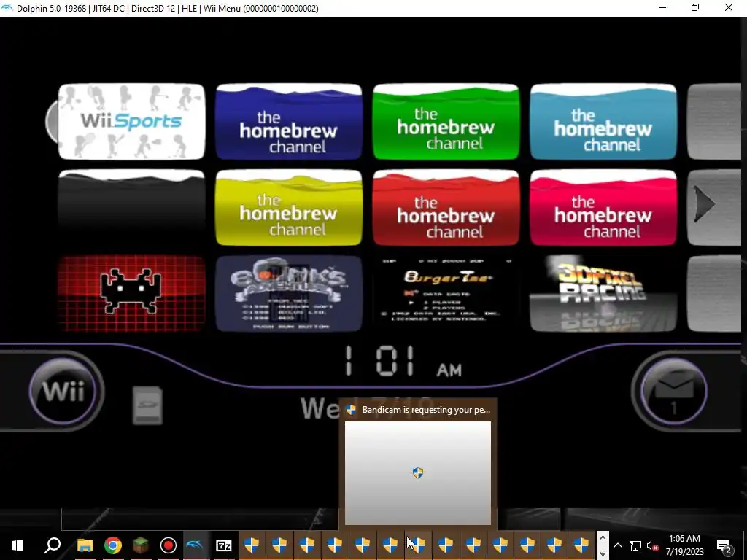Open File Explorer from taskbar

point(85,545)
